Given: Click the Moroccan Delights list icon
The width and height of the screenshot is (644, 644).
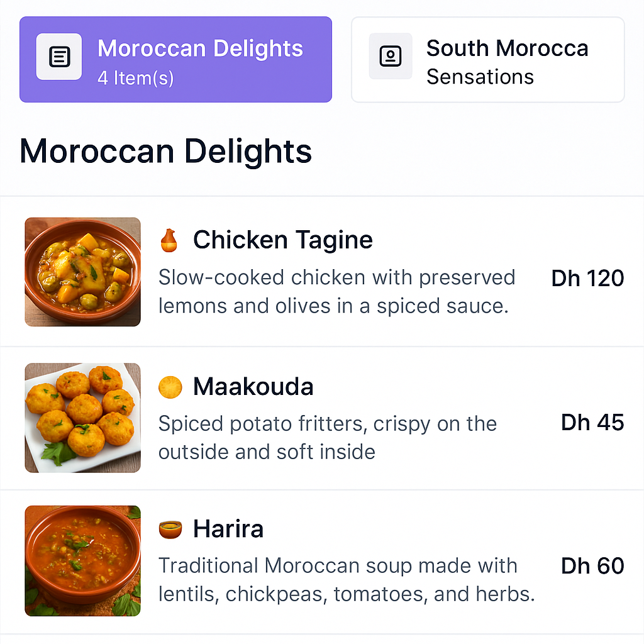Looking at the screenshot, I should pos(58,57).
